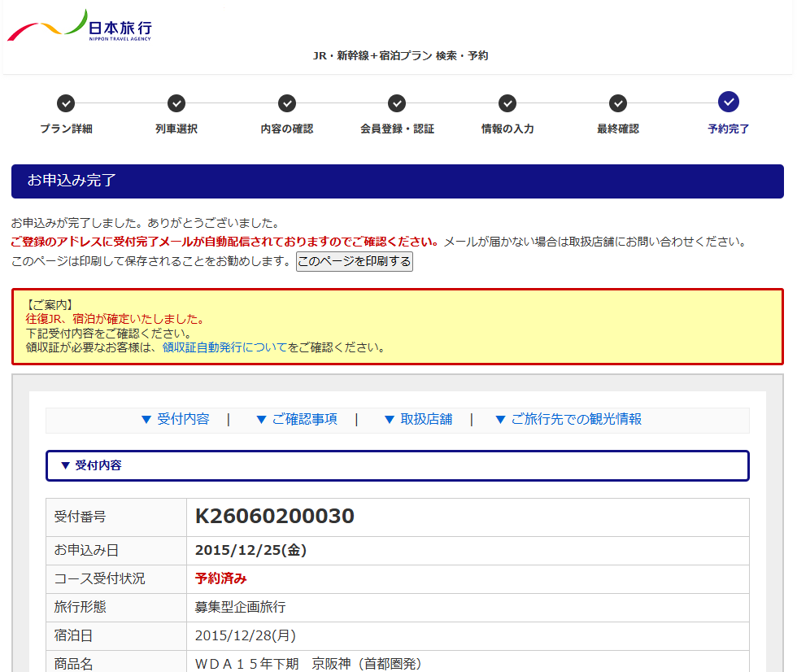This screenshot has height=672, width=797.
Task: Click the コース受付状況 row label
Action: [x=99, y=579]
